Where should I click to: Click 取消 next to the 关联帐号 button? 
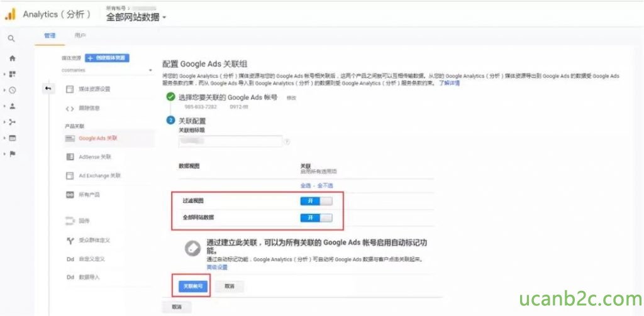point(229,286)
